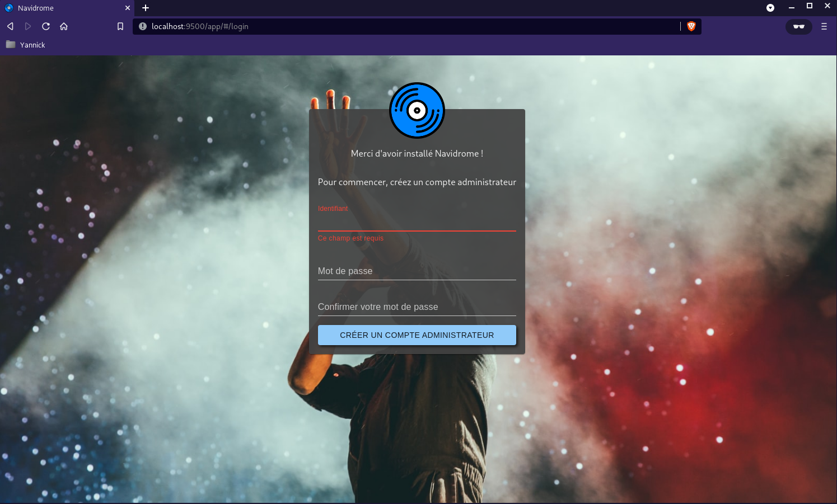
Task: Click into the Mot de passe field
Action: coord(417,271)
